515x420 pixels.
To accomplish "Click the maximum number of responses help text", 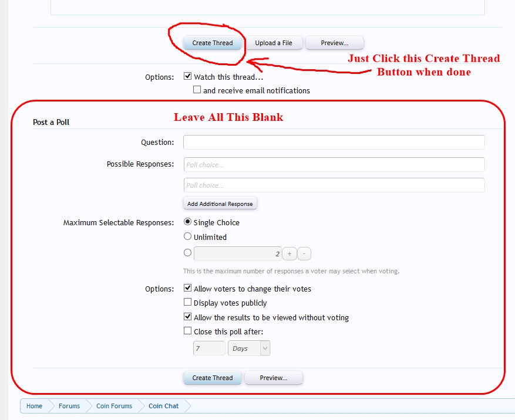I will click(x=291, y=271).
